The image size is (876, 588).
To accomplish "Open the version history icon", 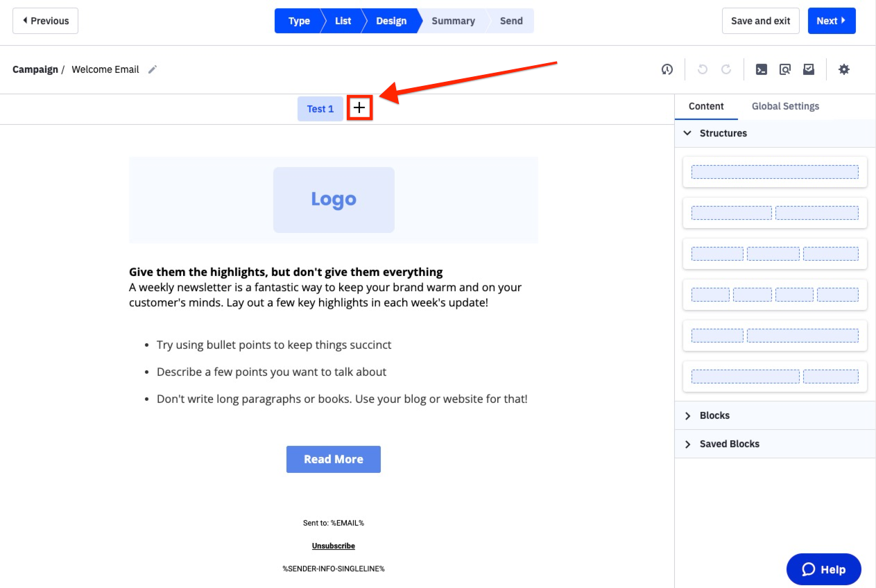I will click(x=667, y=69).
